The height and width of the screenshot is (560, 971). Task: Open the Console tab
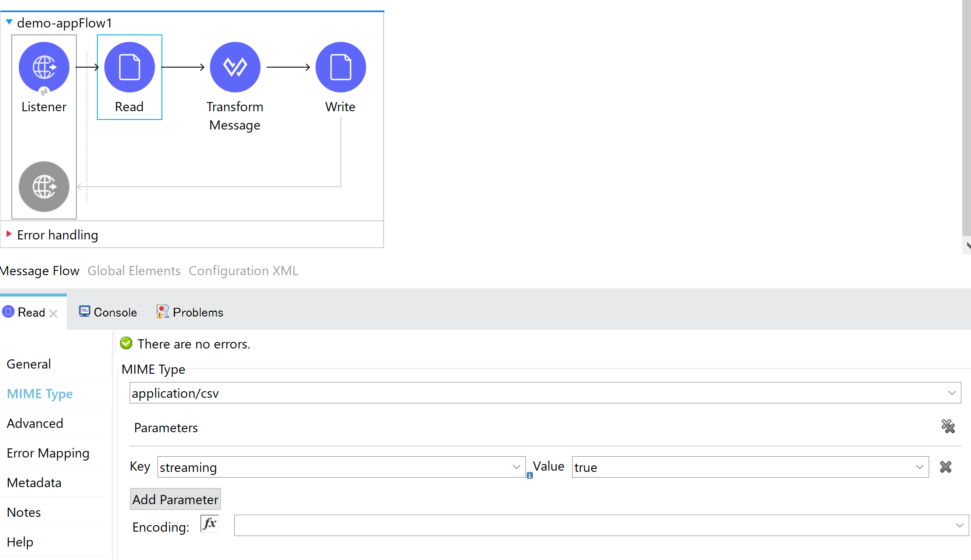click(108, 312)
